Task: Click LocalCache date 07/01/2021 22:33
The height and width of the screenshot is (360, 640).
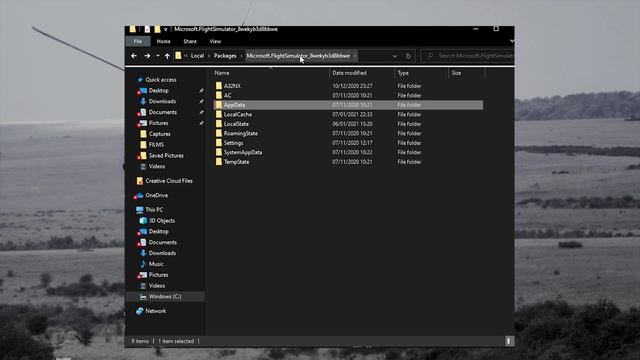Action: coord(352,114)
